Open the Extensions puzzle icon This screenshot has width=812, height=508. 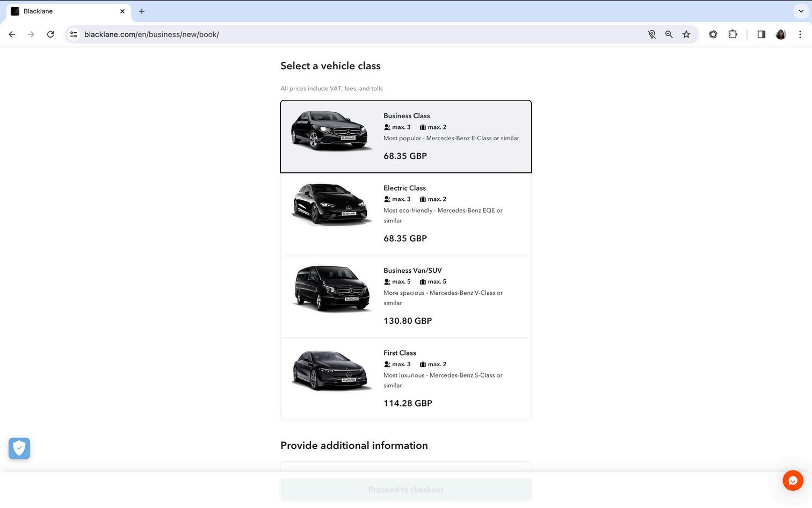tap(733, 34)
